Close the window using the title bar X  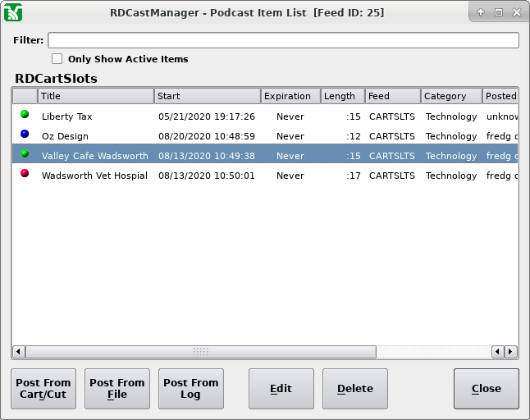[517, 12]
